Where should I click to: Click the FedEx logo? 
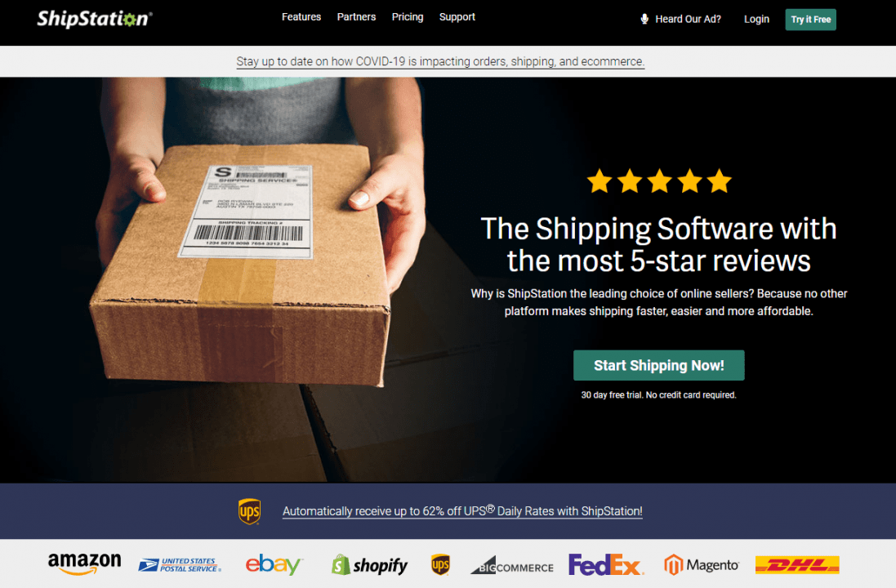606,564
